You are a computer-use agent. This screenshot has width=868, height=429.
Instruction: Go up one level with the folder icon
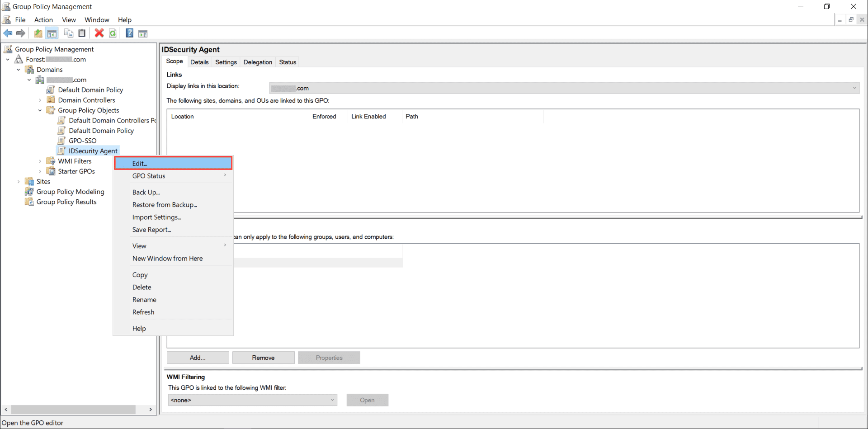[38, 33]
